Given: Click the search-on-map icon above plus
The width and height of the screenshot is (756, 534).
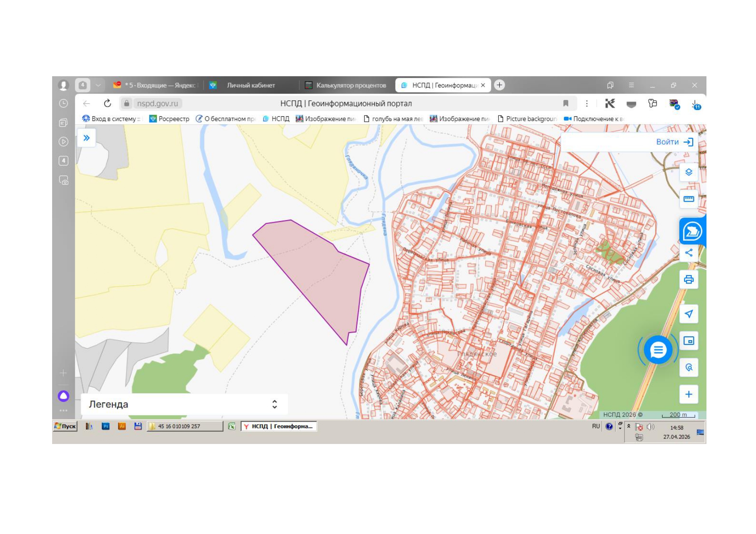Looking at the screenshot, I should point(688,367).
